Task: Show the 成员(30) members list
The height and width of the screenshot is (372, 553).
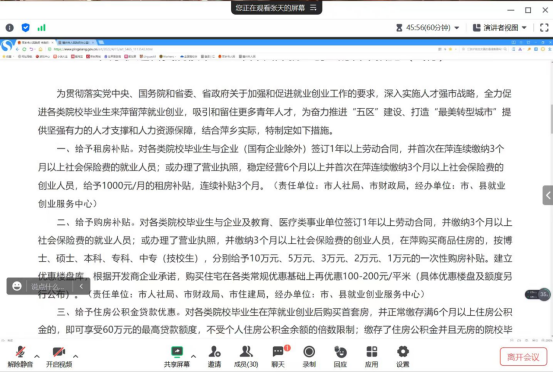Action: [x=246, y=357]
